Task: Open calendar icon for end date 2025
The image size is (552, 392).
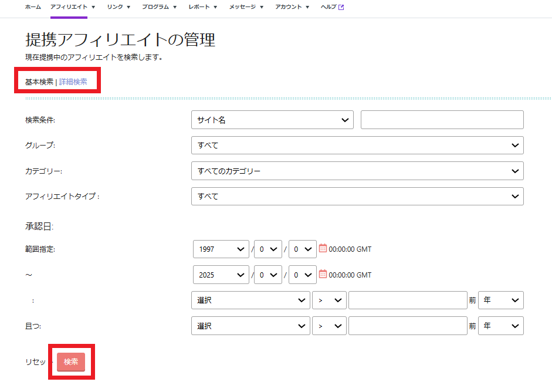Action: tap(323, 275)
